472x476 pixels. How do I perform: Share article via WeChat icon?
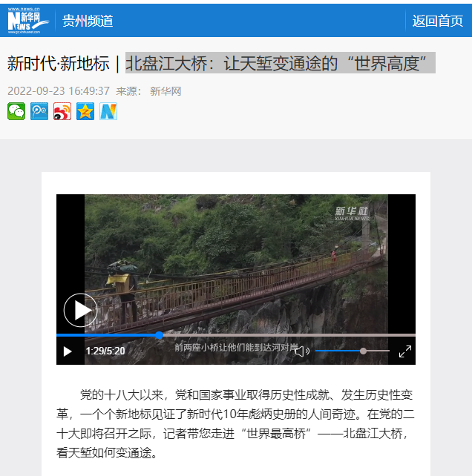coord(16,111)
